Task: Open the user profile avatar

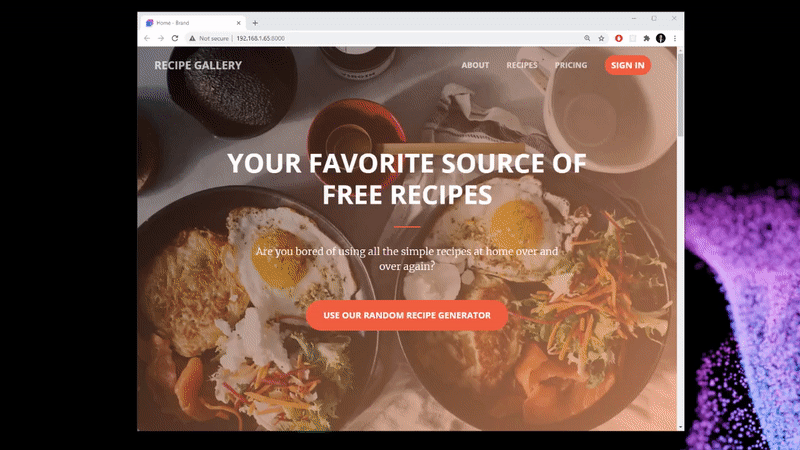Action: pyautogui.click(x=661, y=38)
